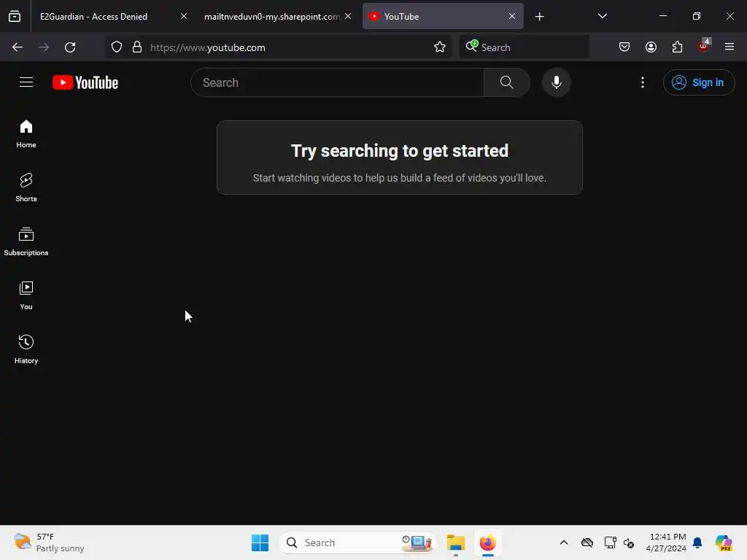The width and height of the screenshot is (747, 560).
Task: Open the network status tray icon
Action: coord(611,542)
